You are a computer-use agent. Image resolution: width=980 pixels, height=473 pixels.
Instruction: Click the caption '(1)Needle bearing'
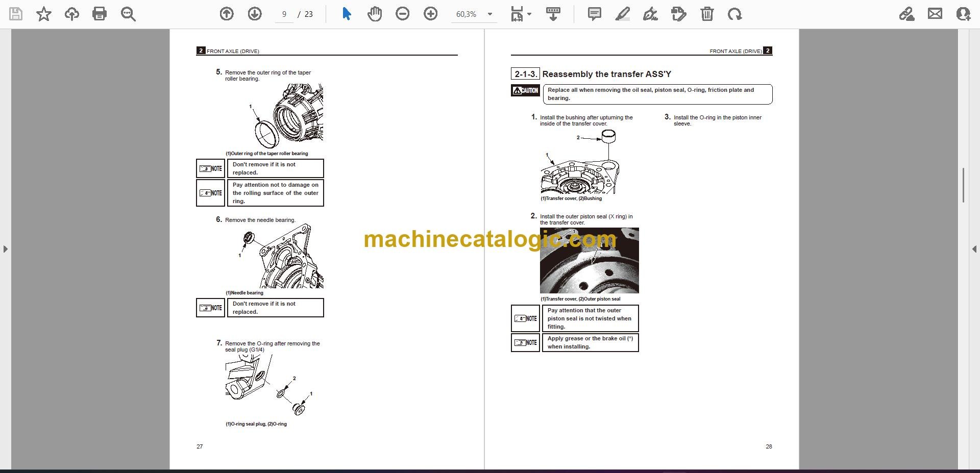tap(244, 293)
